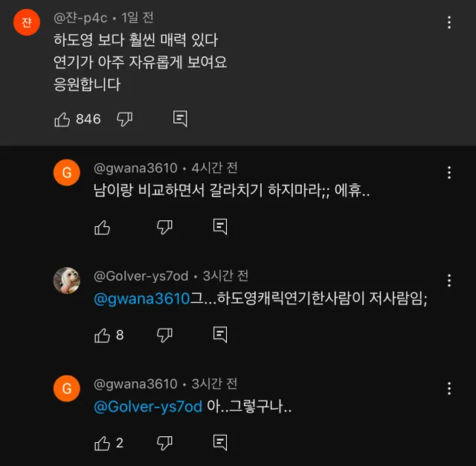
Task: Reply to the top comment by @쟌-p4c
Action: 180,119
